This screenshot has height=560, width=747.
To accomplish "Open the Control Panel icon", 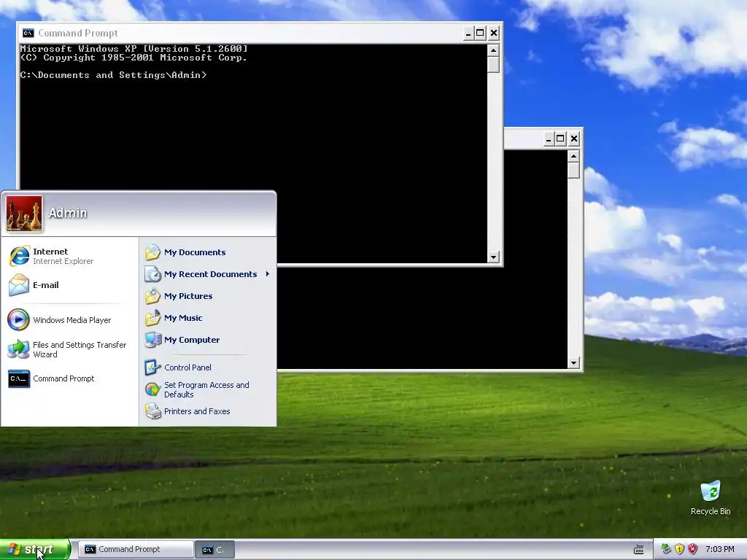I will (x=152, y=367).
